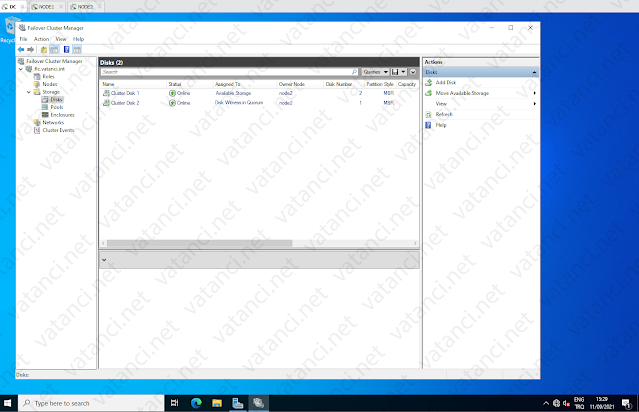Click the Enclosures icon in the tree
The width and height of the screenshot is (639, 412).
[45, 115]
